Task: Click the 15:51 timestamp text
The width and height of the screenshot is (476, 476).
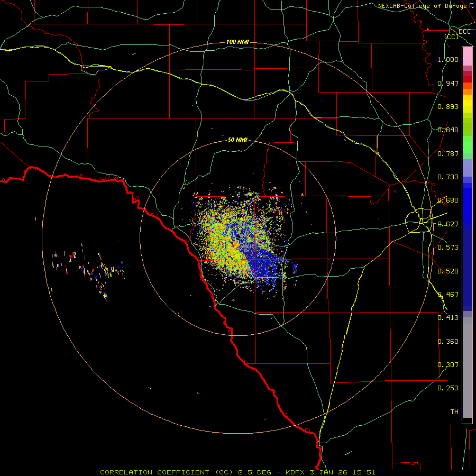Action: 364,472
